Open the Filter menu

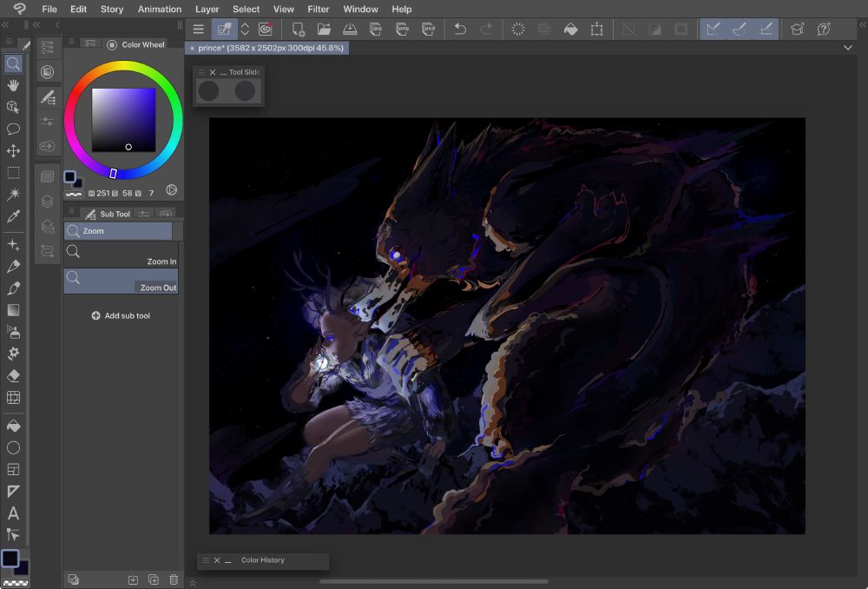319,10
